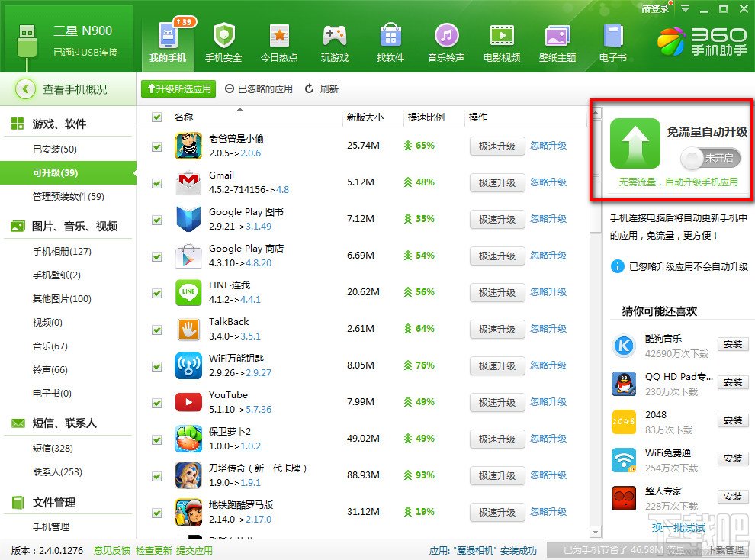Uncheck the YouTube row checkbox
Viewport: 755px width, 560px height.
156,403
